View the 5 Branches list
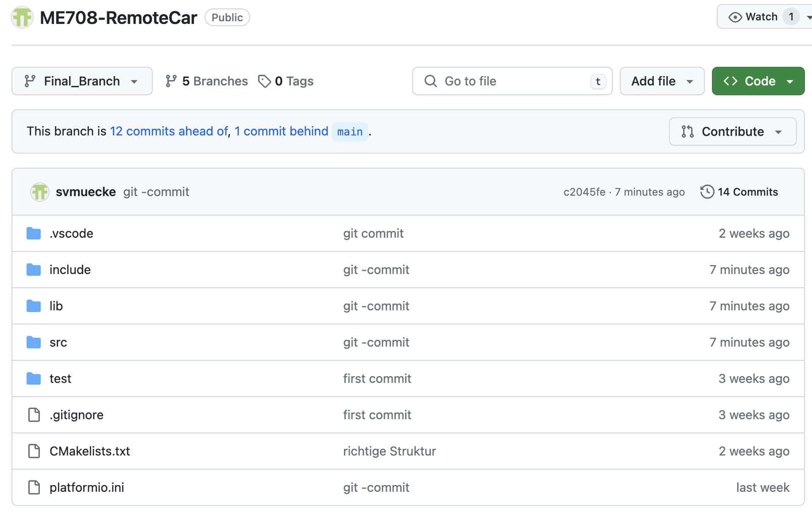This screenshot has height=517, width=812. pos(207,81)
